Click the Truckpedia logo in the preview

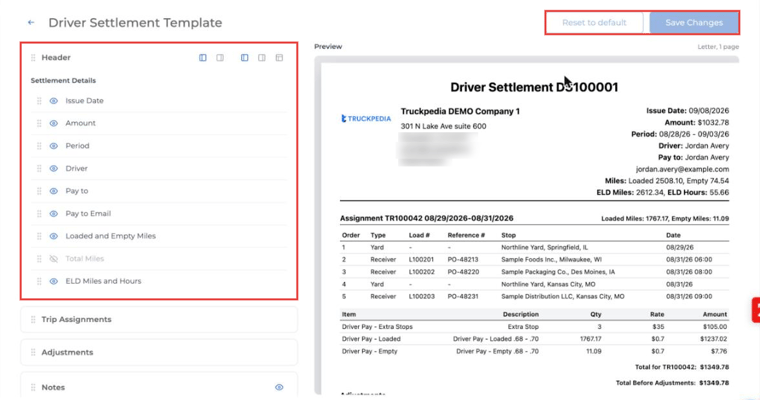366,118
